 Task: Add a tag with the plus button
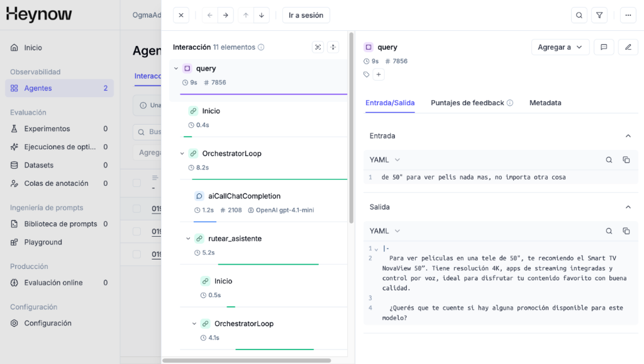point(379,74)
